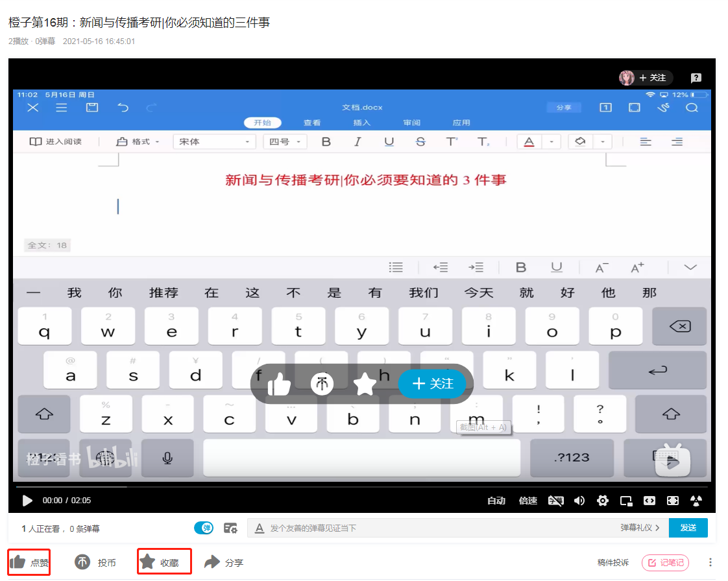The image size is (728, 581).
Task: Toggle italic I formatting
Action: 357,141
